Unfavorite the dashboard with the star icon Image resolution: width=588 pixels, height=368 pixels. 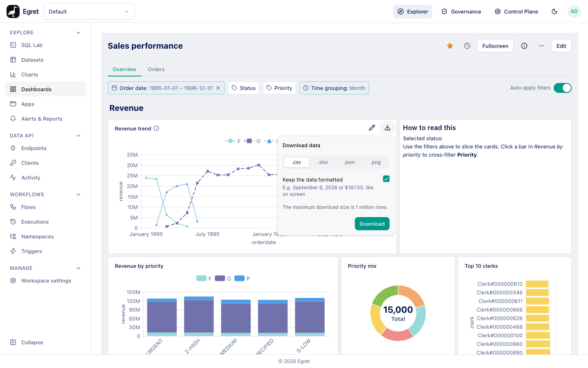[450, 46]
